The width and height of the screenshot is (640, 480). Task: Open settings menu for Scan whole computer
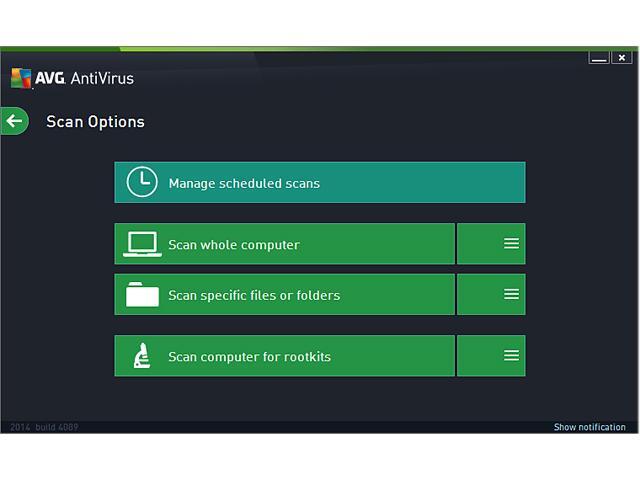click(x=511, y=244)
